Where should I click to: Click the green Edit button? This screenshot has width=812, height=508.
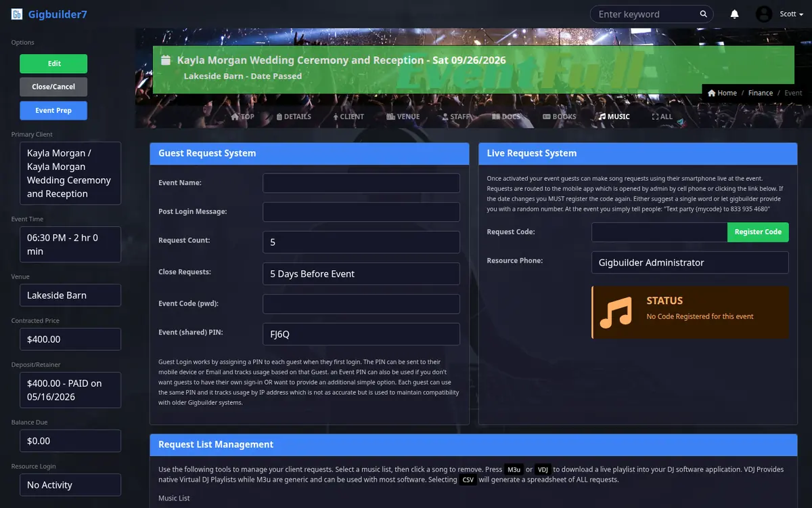[53, 64]
